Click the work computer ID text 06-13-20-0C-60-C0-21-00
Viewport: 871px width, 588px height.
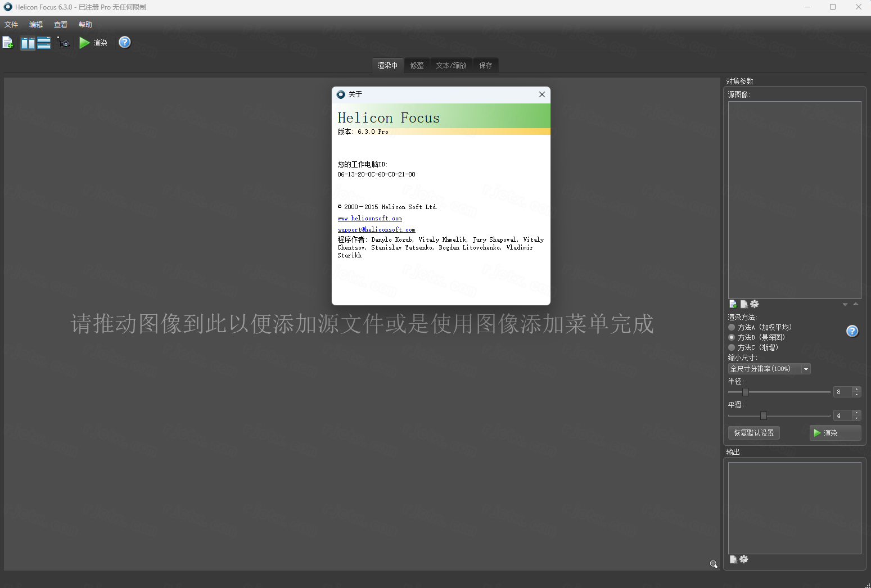pos(376,174)
